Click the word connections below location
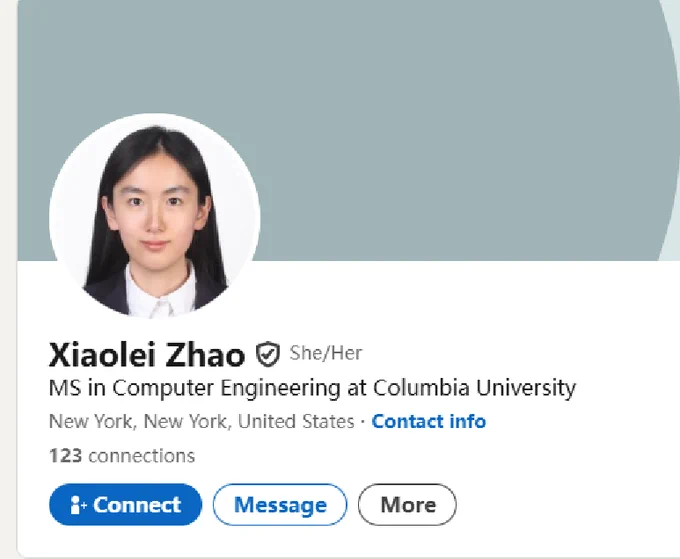The height and width of the screenshot is (559, 680). click(141, 456)
